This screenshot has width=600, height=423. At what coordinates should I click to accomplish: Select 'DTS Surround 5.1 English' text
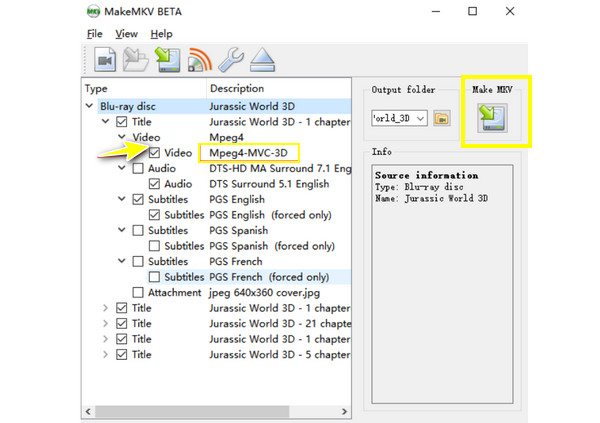(x=269, y=184)
